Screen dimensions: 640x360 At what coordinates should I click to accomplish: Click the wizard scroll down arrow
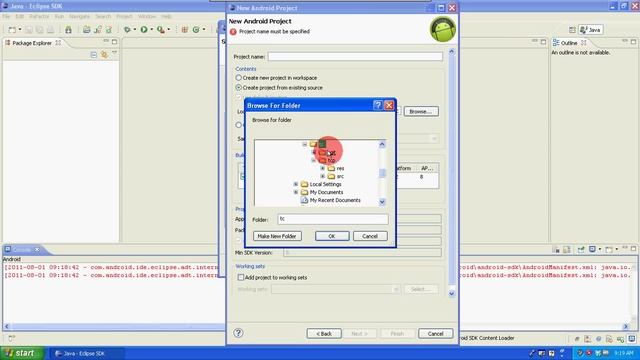point(451,293)
